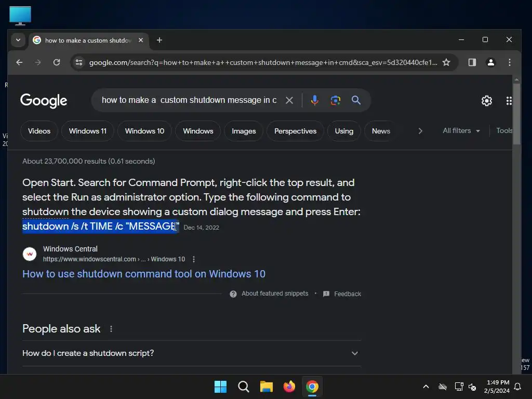Open the Windows Central site name
The height and width of the screenshot is (399, 532).
[x=70, y=249]
